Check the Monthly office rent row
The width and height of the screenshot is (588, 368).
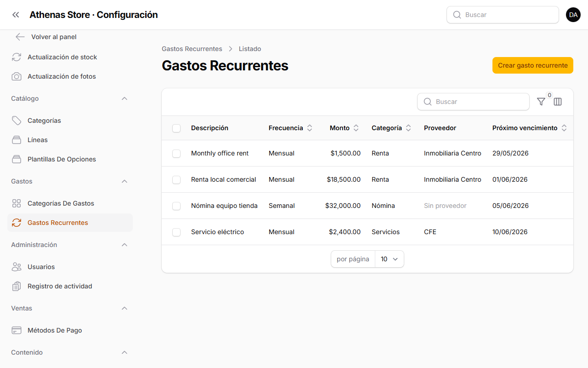pyautogui.click(x=176, y=154)
